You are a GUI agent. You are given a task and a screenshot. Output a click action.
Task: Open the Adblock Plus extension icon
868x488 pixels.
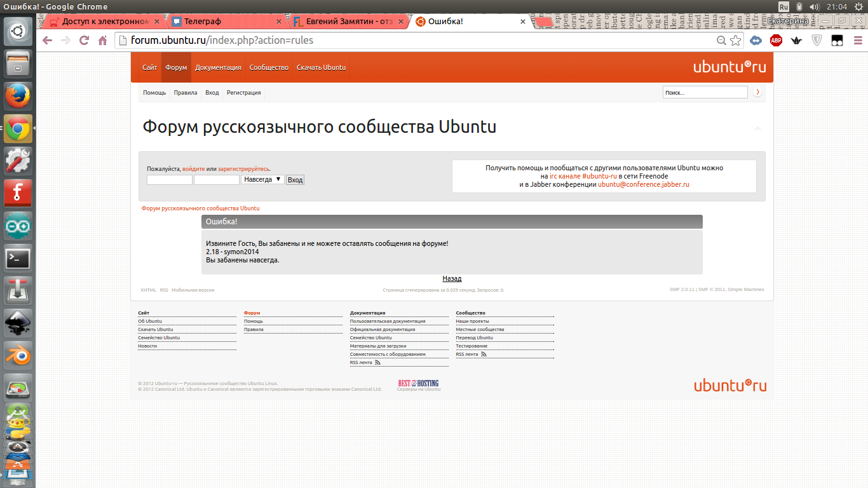(776, 41)
